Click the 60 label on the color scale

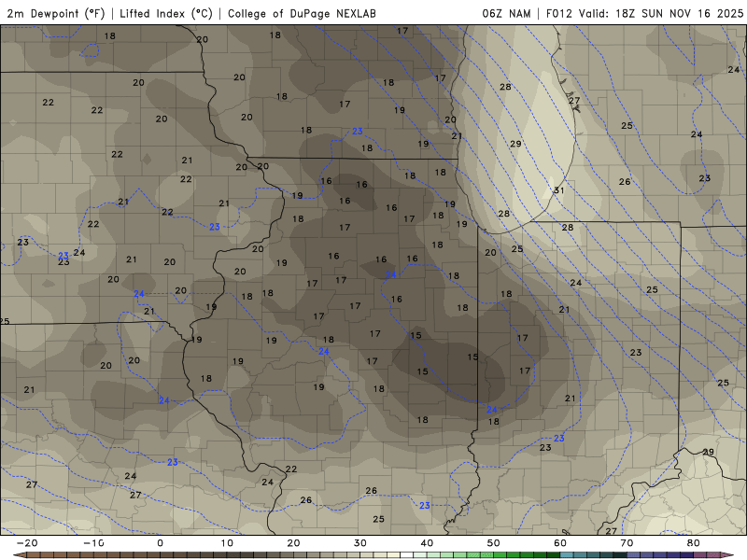560,543
